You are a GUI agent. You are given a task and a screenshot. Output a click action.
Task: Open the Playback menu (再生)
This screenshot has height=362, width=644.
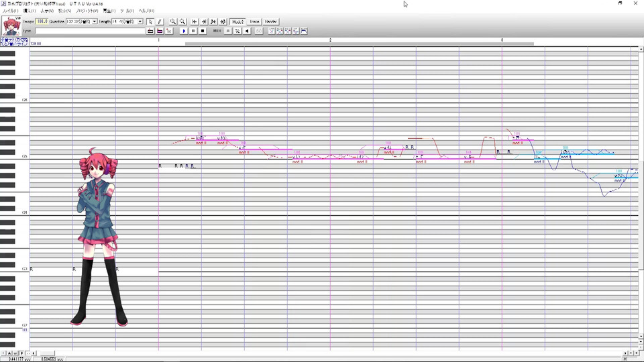pos(109,11)
